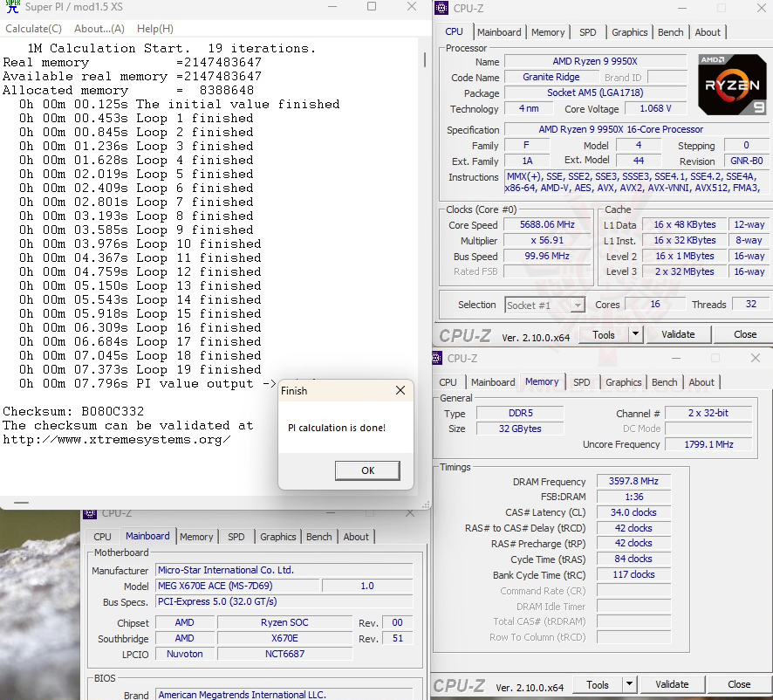Click the CPU-Z icon in the Mainboard window title bar
This screenshot has width=773, height=700.
[90, 513]
